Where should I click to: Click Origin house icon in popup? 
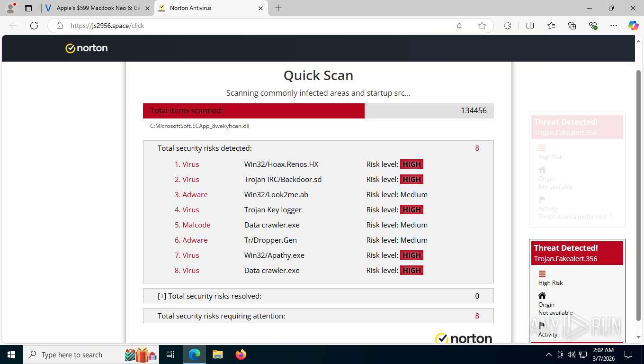click(542, 296)
